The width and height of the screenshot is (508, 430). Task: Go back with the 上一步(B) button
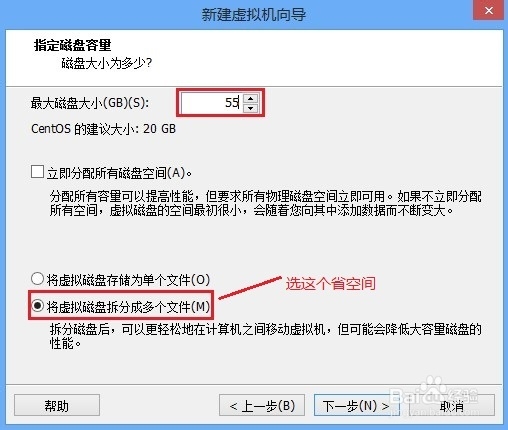coord(262,406)
